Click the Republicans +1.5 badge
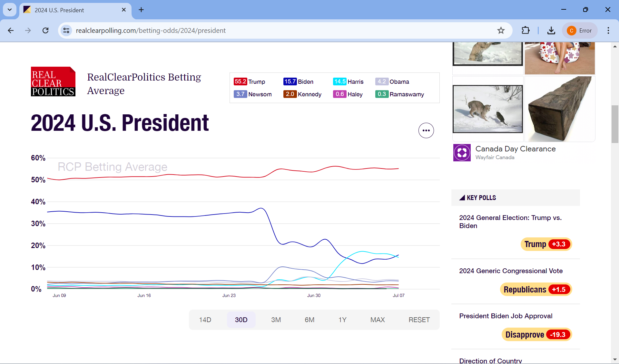The image size is (619, 364). click(x=536, y=289)
